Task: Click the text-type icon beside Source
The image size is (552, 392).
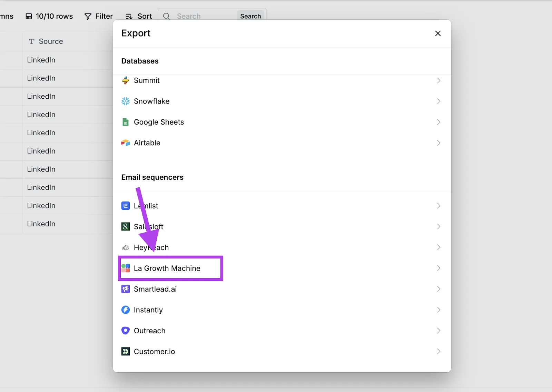Action: coord(32,41)
